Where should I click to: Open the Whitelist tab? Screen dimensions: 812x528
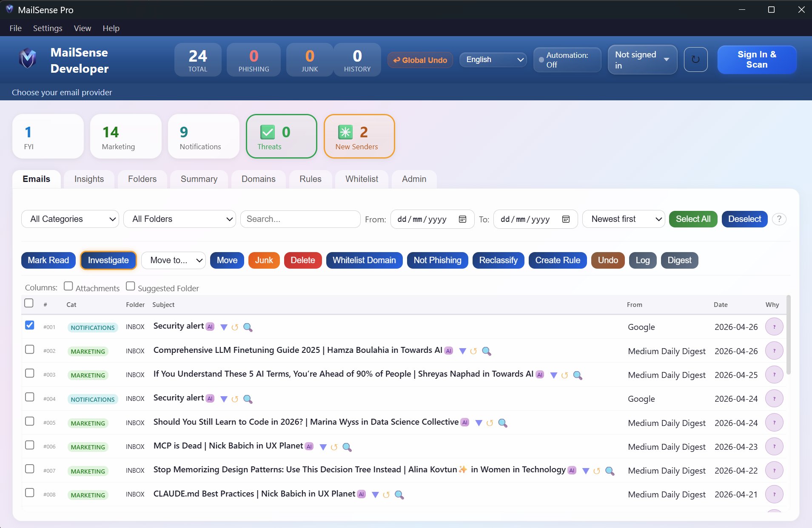click(x=362, y=179)
